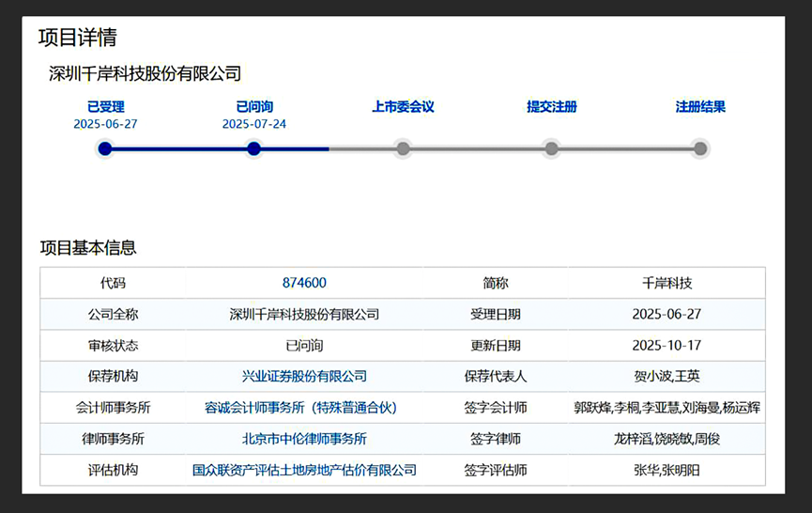Open 国众联资产评估土地房地产估价有限公司 link
The height and width of the screenshot is (513, 812).
click(x=304, y=470)
